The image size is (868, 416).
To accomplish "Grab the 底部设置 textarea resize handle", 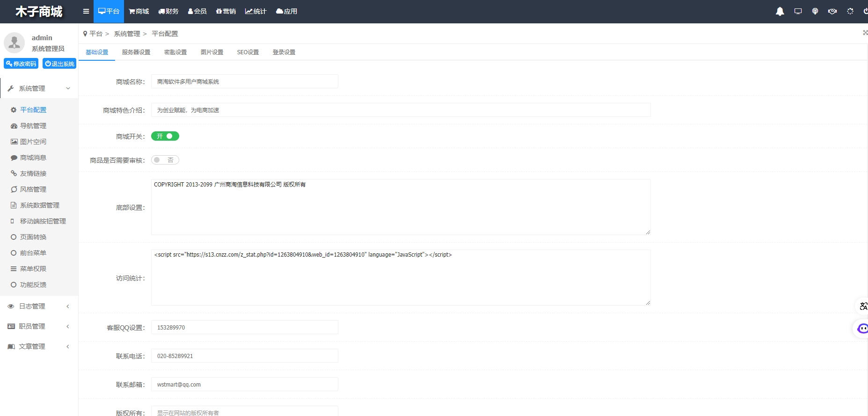I will (648, 232).
